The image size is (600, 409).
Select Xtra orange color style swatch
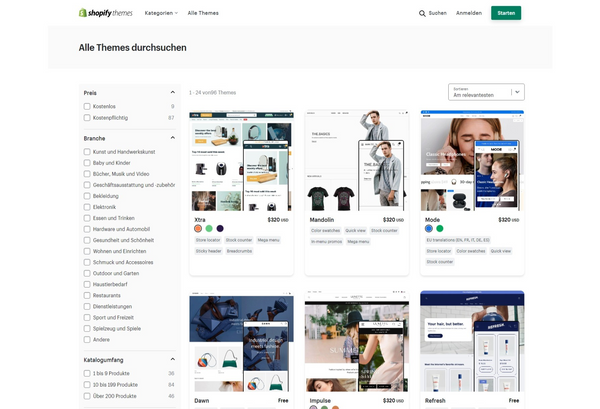198,228
